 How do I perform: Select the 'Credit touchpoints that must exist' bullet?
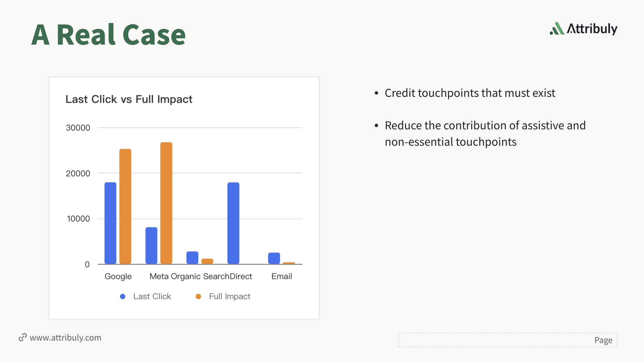[470, 93]
